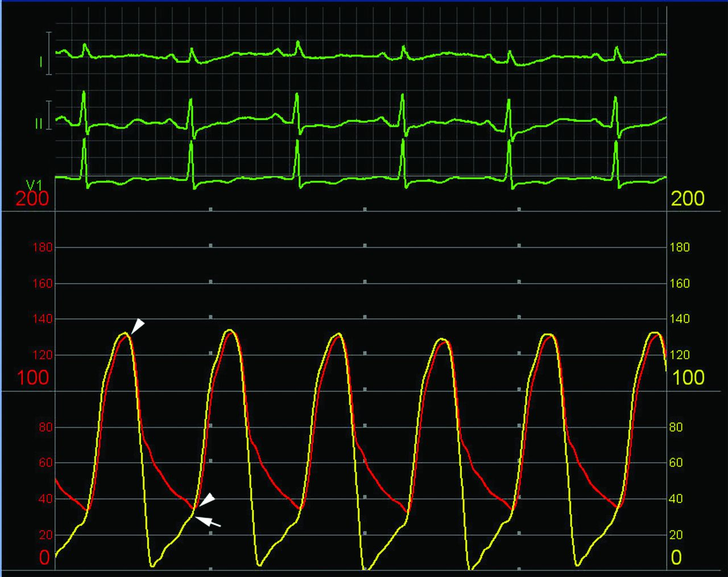Click the red 200 scale label
The width and height of the screenshot is (728, 577).
(x=32, y=199)
